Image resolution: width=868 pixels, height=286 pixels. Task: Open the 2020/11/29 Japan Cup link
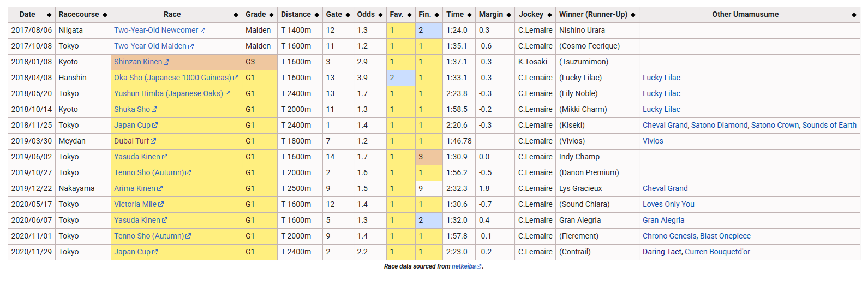(x=132, y=252)
